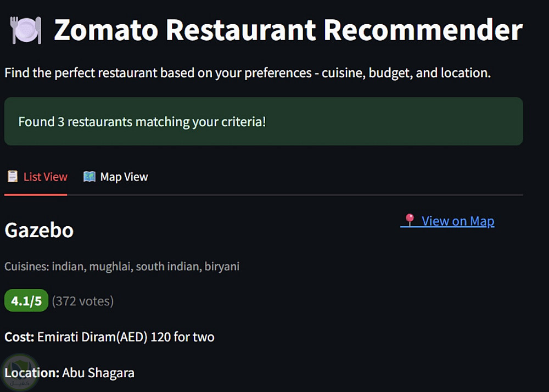Screen dimensions: 549x392
Task: Click the app description subtitle text
Action: (247, 72)
